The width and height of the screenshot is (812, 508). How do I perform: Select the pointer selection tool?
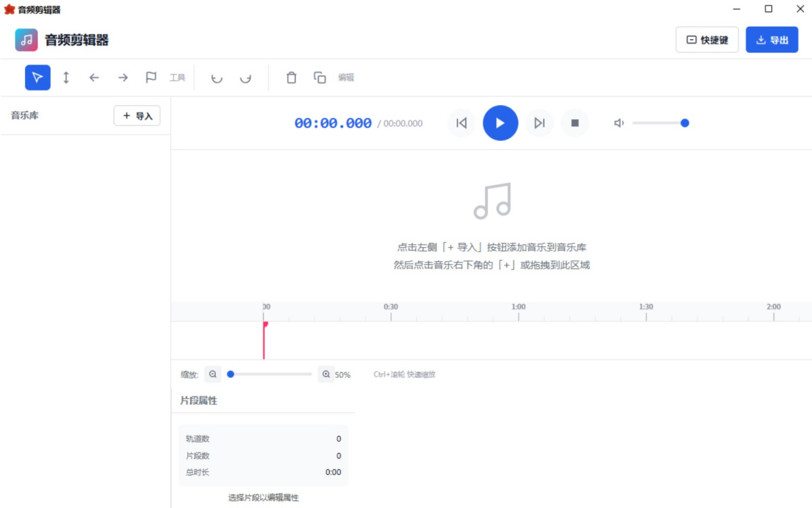pyautogui.click(x=37, y=77)
